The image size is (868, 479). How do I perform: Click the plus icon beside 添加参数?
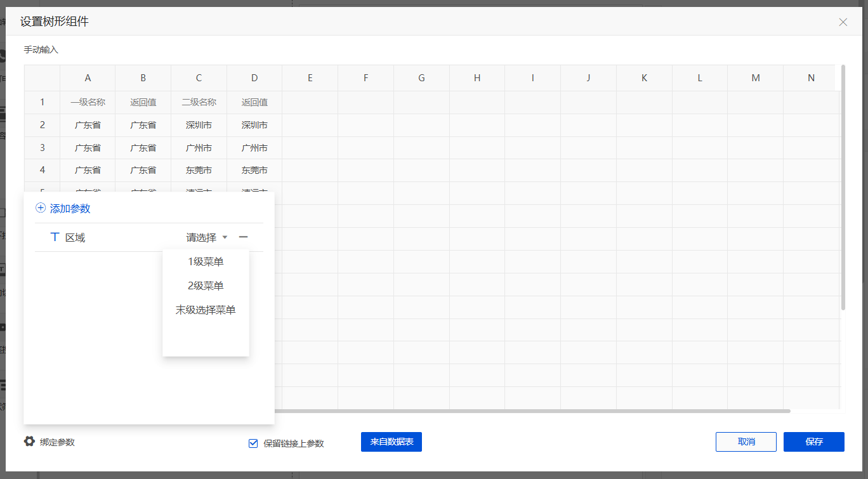pos(41,208)
